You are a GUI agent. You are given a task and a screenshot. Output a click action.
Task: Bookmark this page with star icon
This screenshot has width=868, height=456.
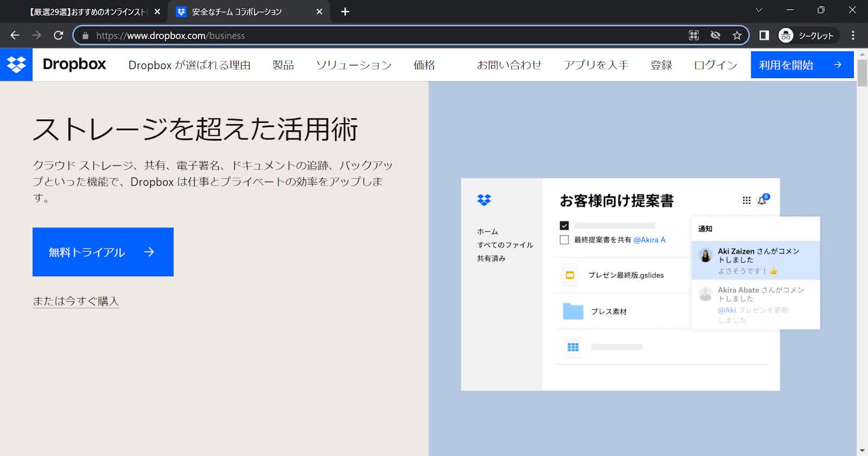737,35
